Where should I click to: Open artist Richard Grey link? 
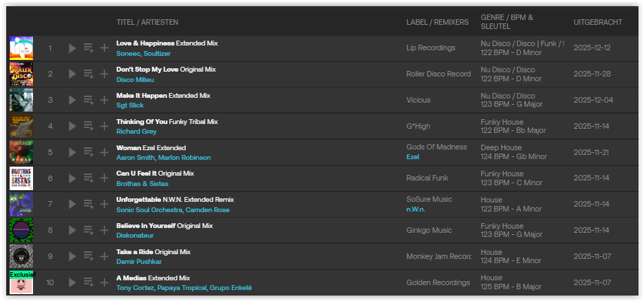(x=136, y=132)
